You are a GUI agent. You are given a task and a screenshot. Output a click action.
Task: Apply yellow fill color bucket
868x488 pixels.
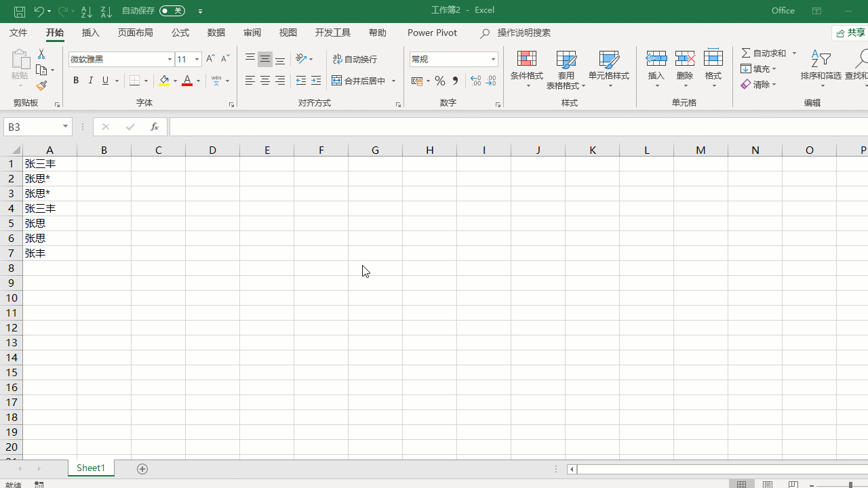pyautogui.click(x=164, y=81)
